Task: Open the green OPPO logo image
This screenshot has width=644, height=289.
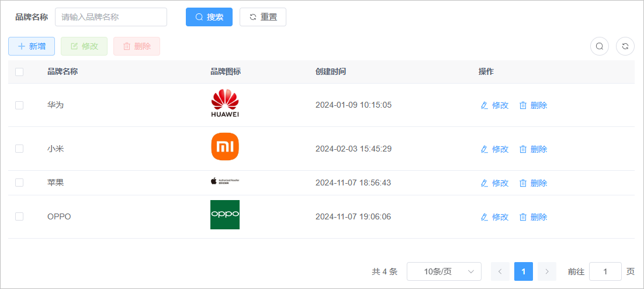Action: (x=225, y=215)
